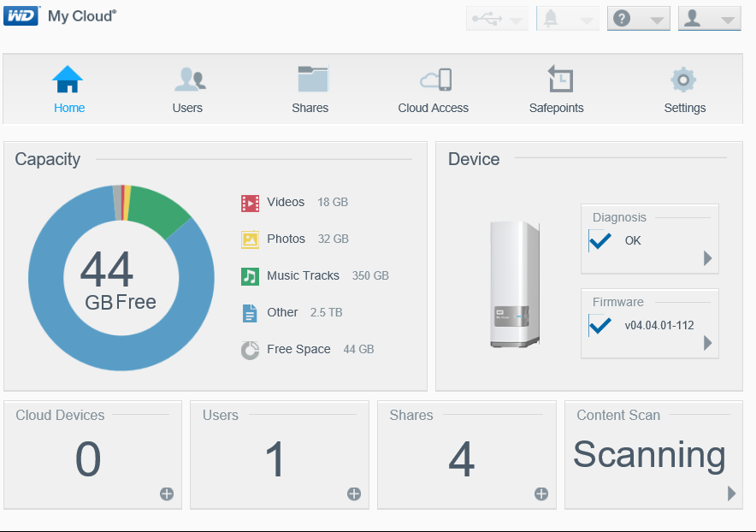Viewport: 756px width, 532px height.
Task: Expand the Diagnosis details arrow
Action: tap(707, 258)
